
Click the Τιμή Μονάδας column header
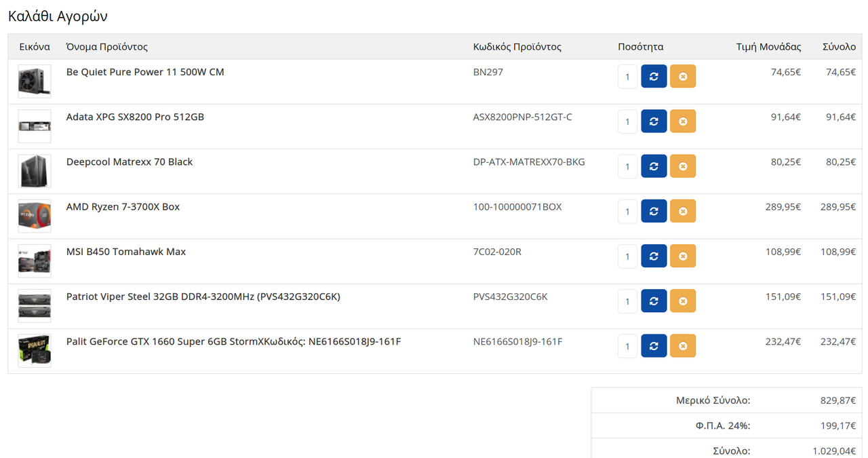tap(769, 47)
